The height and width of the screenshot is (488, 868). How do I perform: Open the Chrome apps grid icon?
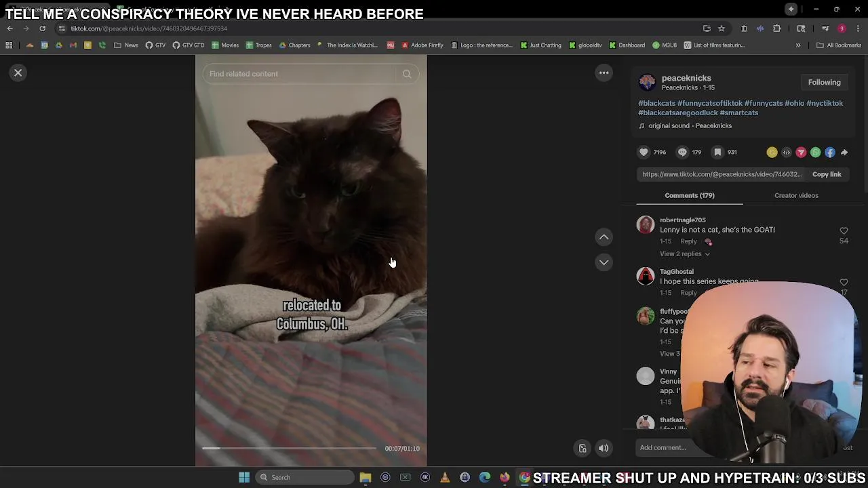(x=9, y=45)
